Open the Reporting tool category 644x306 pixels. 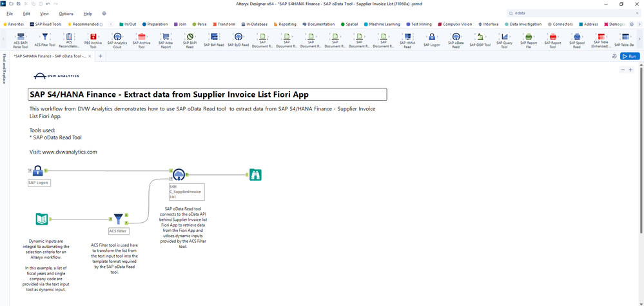285,25
